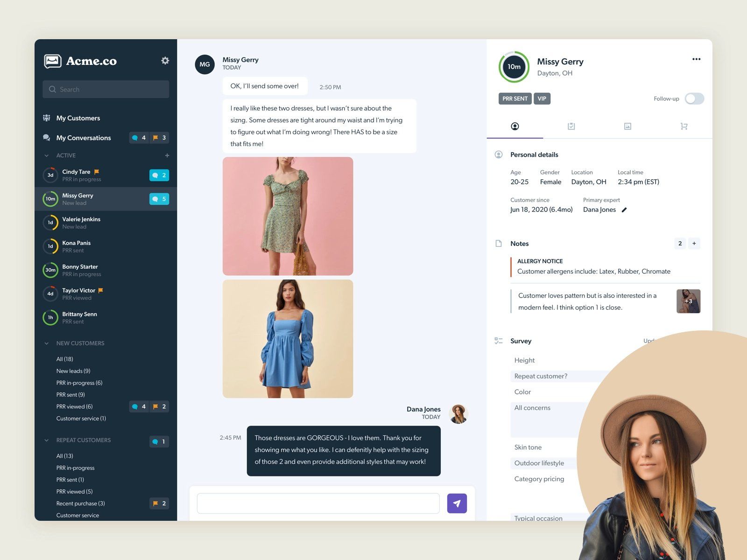The image size is (747, 560).
Task: Add a new note with plus button
Action: tap(694, 244)
